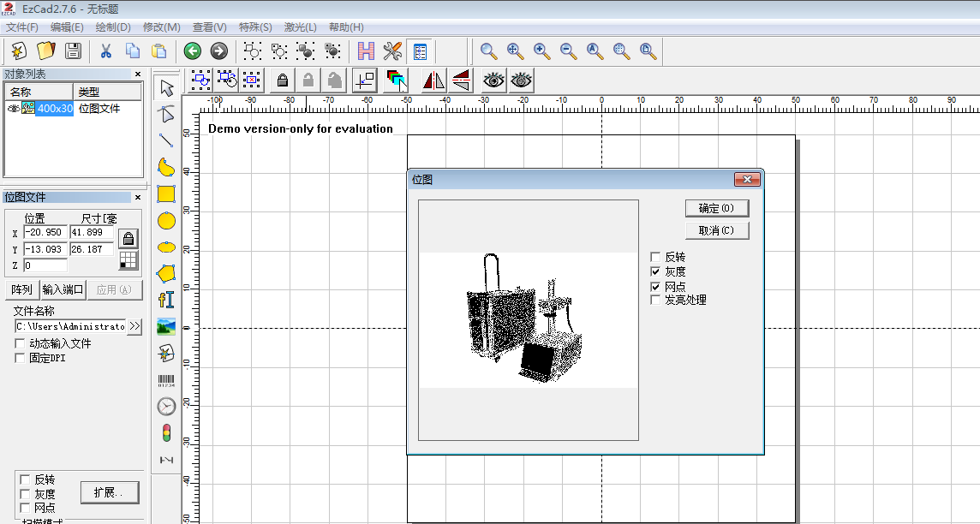Open the 激光(L) menu
Viewport: 980px width, 524px height.
point(300,27)
